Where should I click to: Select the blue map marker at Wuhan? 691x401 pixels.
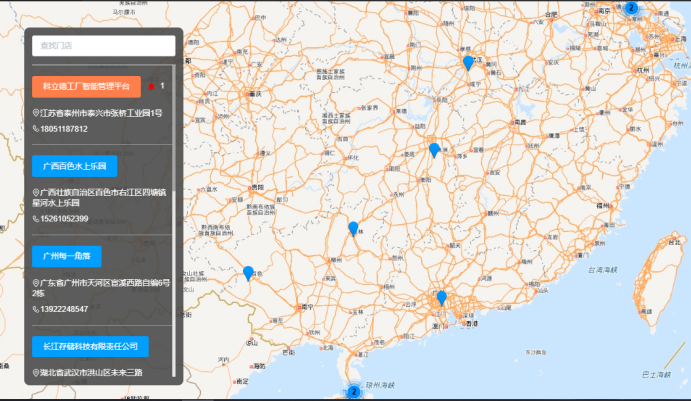click(468, 63)
